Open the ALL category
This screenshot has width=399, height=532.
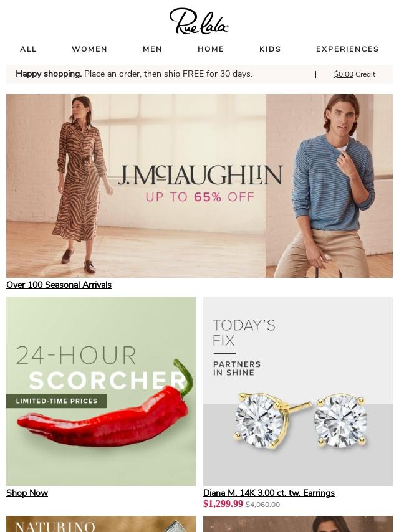[x=28, y=49]
